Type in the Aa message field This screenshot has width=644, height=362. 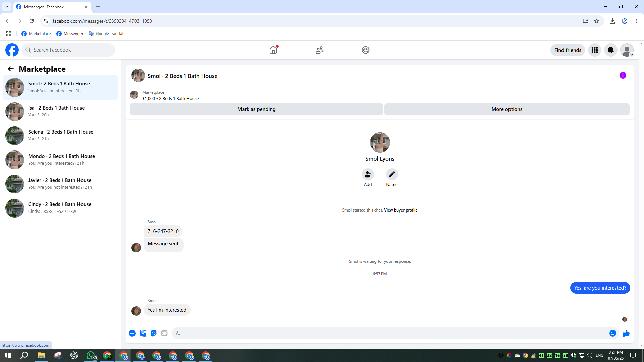tap(389, 333)
